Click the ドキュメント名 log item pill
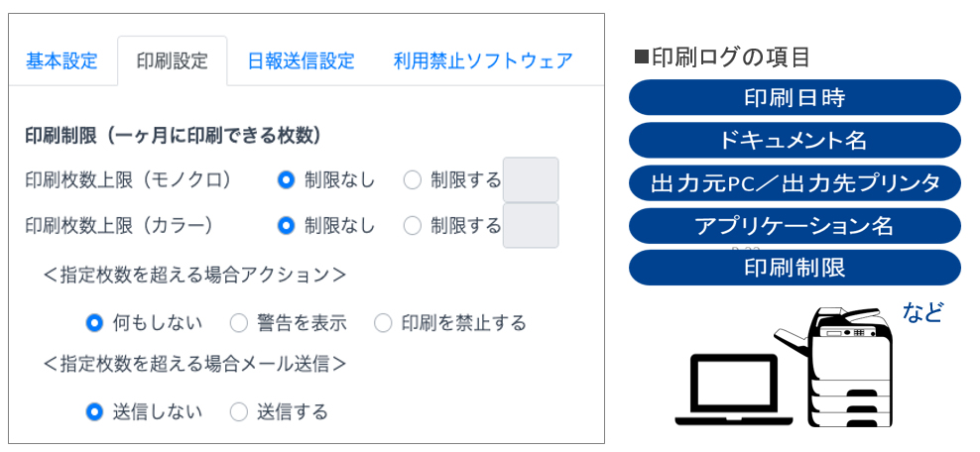Viewport: 980px width, 452px height. click(795, 140)
